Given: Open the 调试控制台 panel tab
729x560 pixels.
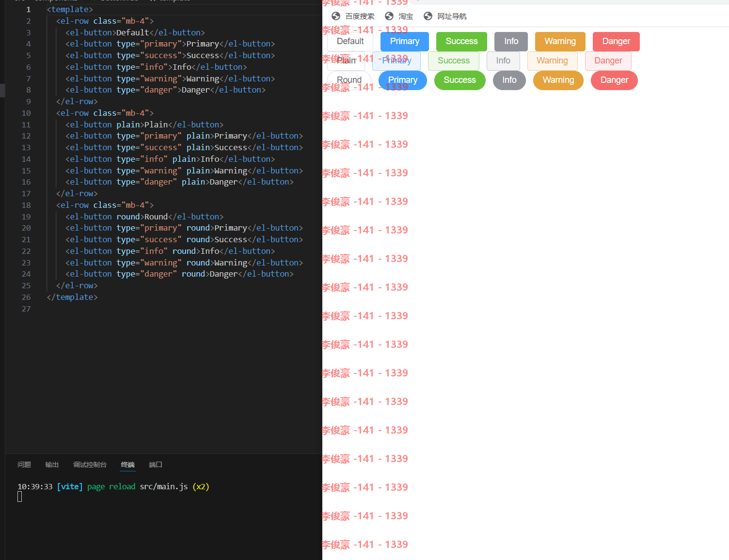Looking at the screenshot, I should [90, 465].
